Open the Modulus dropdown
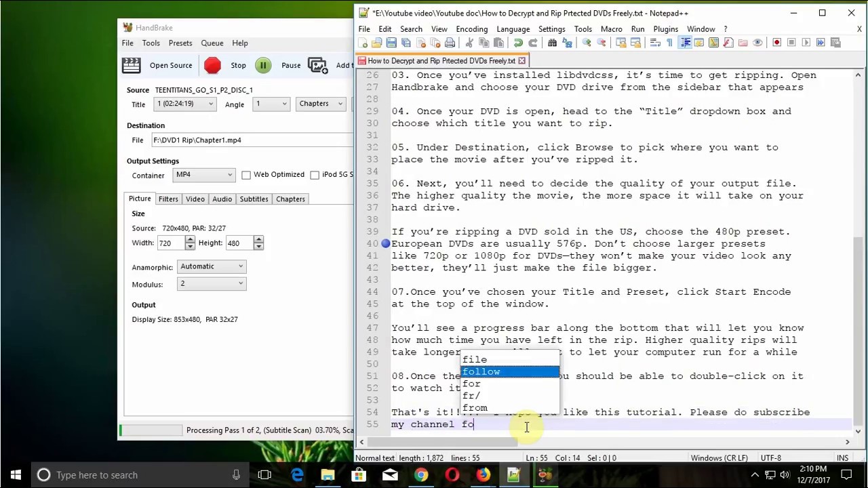868x488 pixels. coord(212,284)
